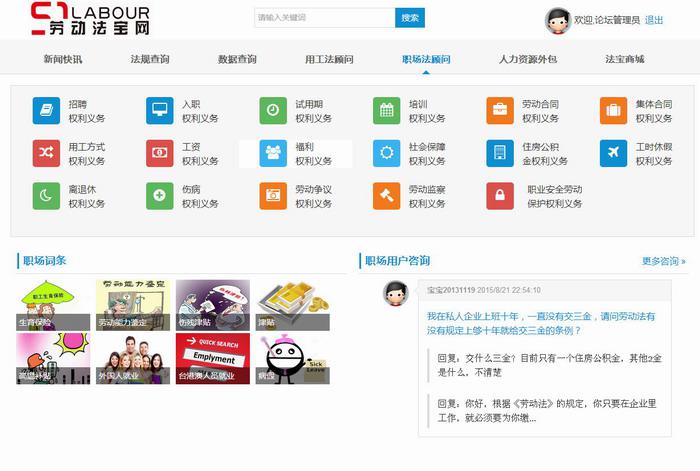The height and width of the screenshot is (471, 700).
Task: Click the 用工方式 shuffle icon
Action: coord(46,153)
